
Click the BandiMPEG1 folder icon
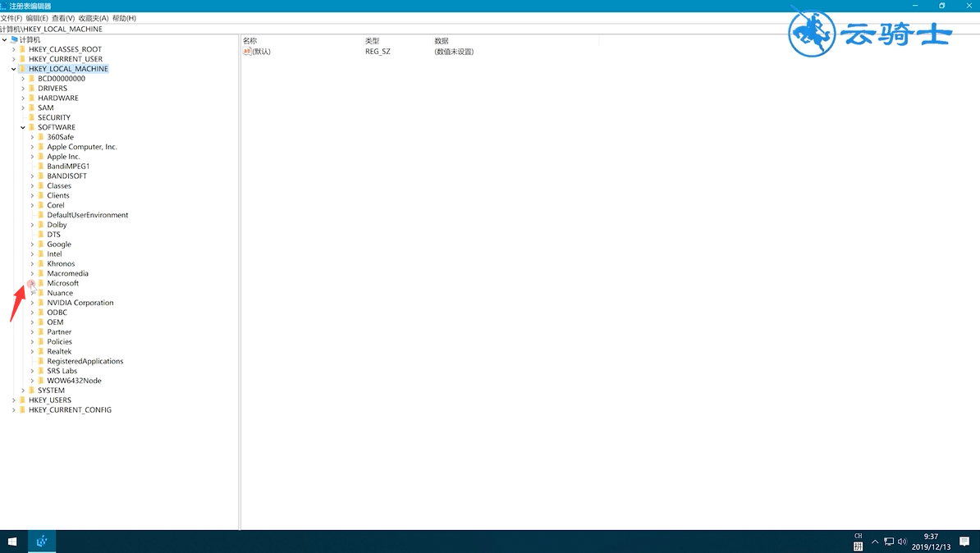point(41,167)
